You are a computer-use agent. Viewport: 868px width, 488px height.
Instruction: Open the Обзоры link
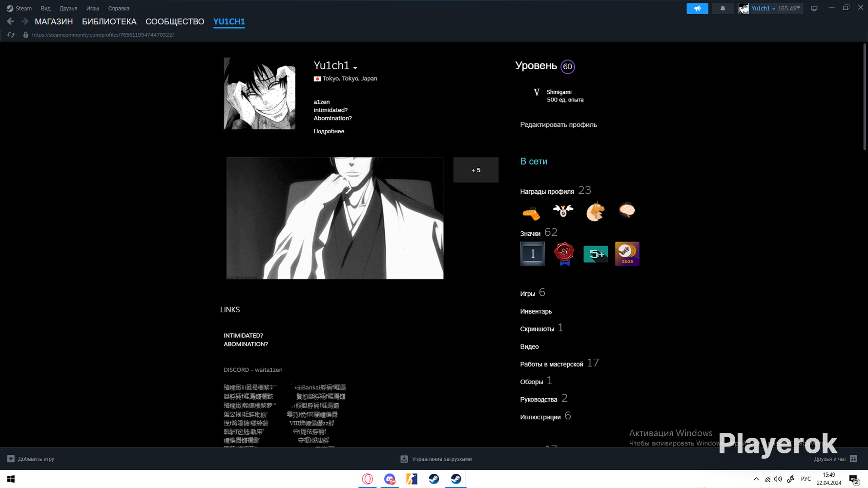coord(532,382)
